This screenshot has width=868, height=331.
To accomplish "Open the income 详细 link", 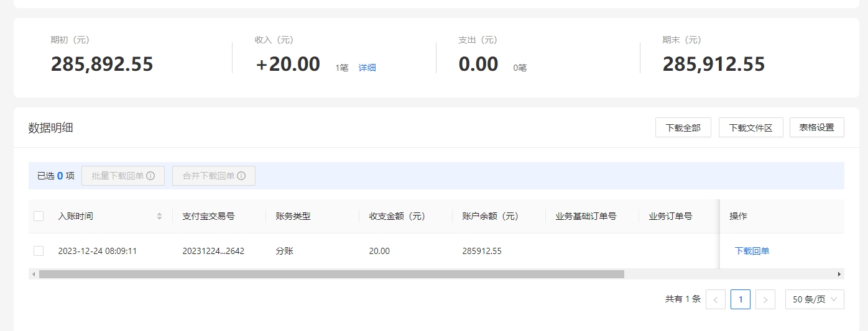I will pyautogui.click(x=367, y=68).
